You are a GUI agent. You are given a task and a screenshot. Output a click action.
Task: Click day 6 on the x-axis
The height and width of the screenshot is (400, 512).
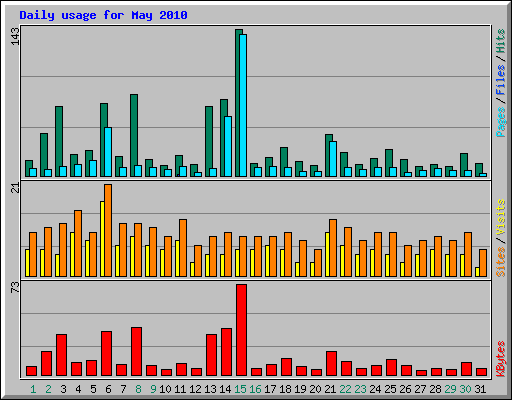coord(108,389)
